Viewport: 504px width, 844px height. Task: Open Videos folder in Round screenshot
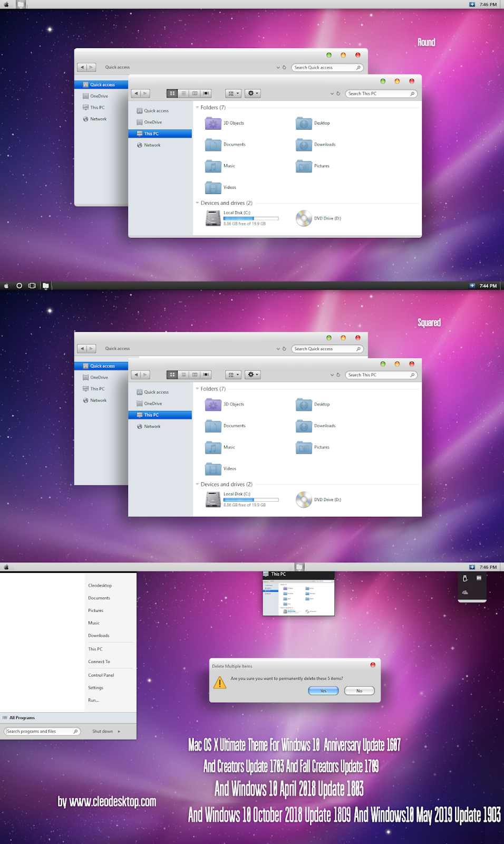pyautogui.click(x=220, y=187)
